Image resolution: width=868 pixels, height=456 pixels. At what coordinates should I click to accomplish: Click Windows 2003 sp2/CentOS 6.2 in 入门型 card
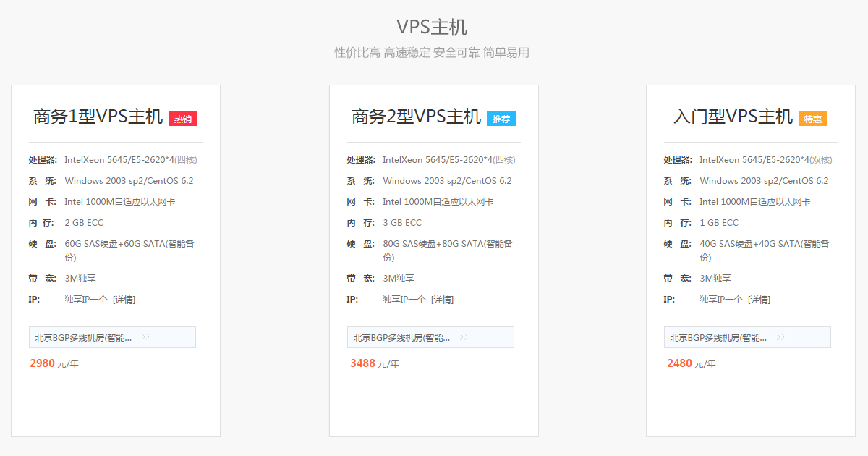click(x=764, y=181)
